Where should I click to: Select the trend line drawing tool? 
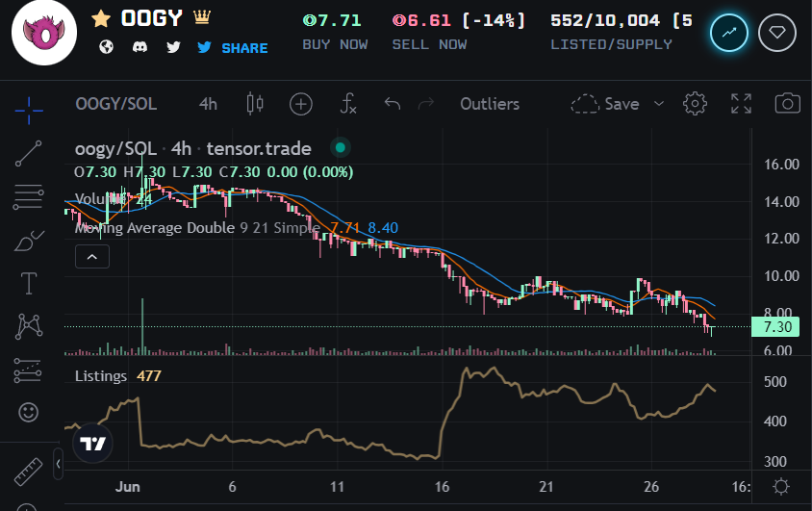[29, 153]
